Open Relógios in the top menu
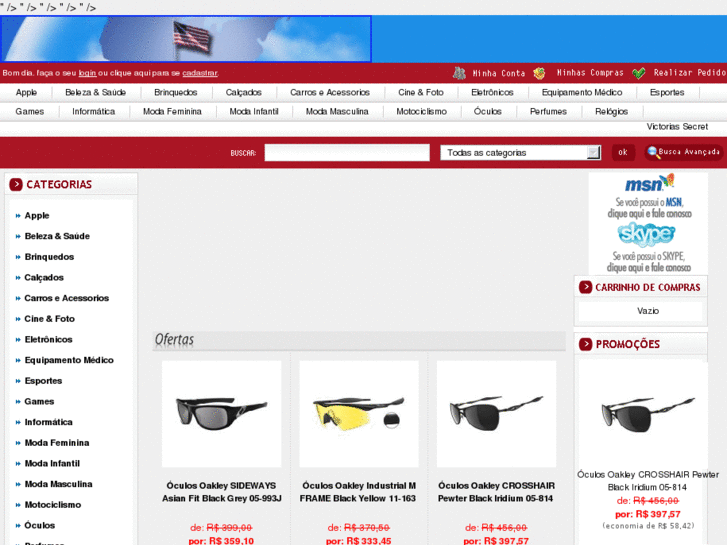The width and height of the screenshot is (727, 545). (x=611, y=111)
